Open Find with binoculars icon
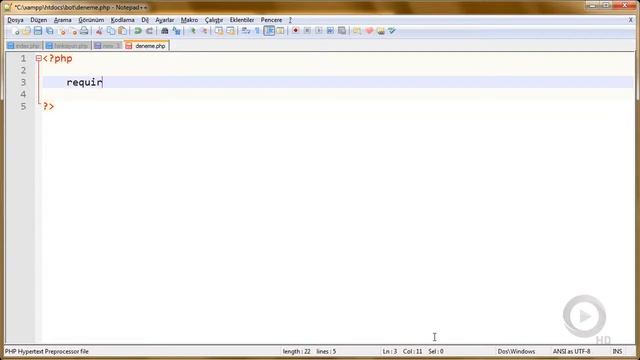This screenshot has width=640, height=360. point(164,31)
